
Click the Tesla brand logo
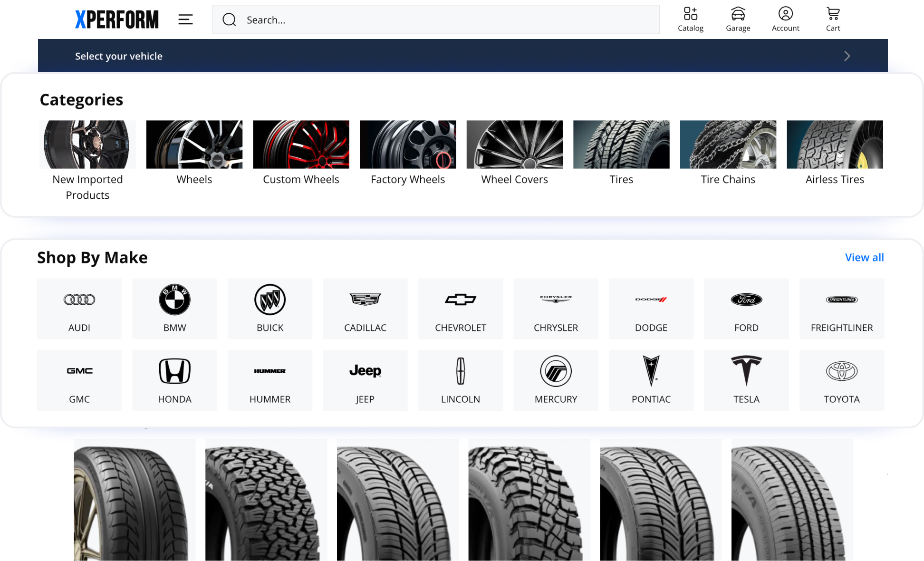click(x=746, y=371)
